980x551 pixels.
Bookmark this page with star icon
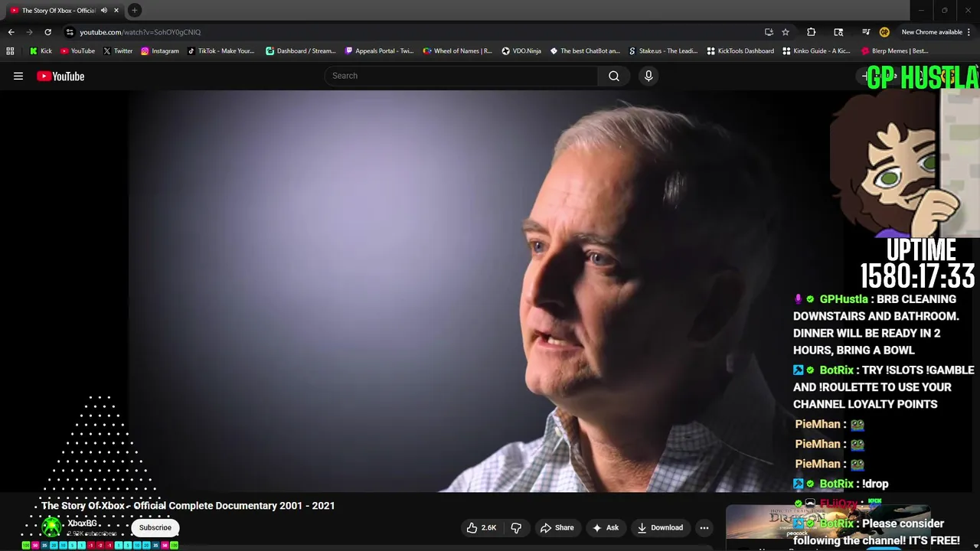tap(786, 32)
